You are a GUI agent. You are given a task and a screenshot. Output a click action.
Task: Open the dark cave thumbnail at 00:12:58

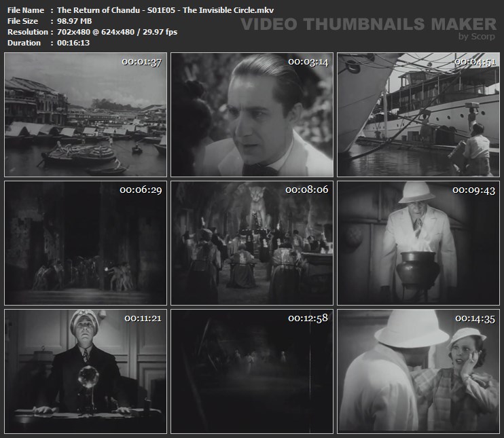pos(252,371)
